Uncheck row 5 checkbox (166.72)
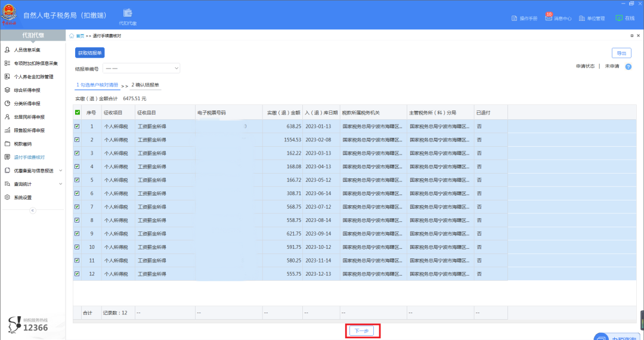The height and width of the screenshot is (340, 644). click(77, 180)
